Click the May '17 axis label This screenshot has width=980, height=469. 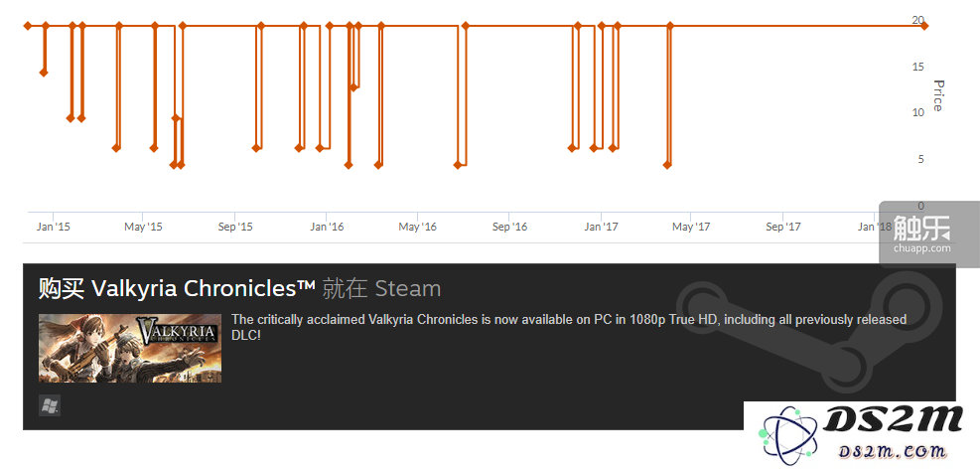coord(691,227)
